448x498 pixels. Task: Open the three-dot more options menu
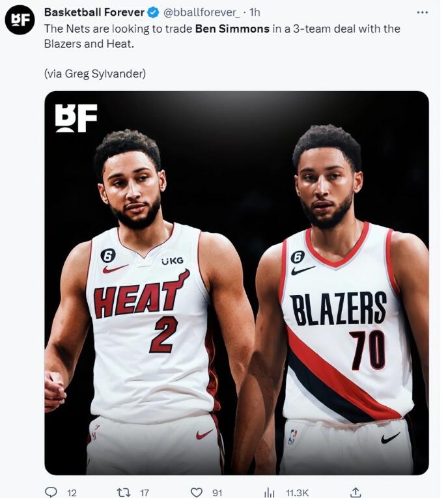pyautogui.click(x=422, y=12)
